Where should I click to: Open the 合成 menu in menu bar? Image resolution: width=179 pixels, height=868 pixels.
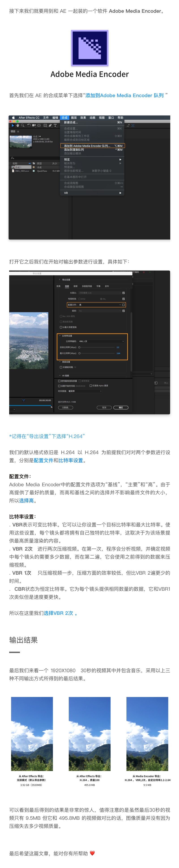click(64, 118)
